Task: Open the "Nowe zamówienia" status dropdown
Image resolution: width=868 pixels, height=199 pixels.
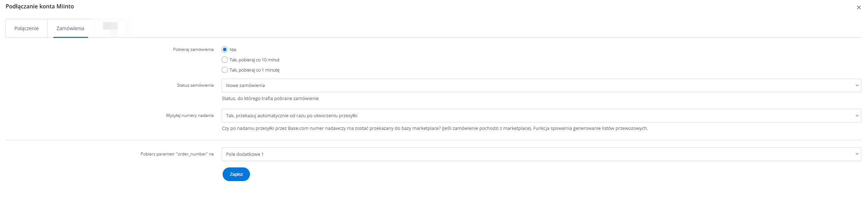Action: coord(540,85)
